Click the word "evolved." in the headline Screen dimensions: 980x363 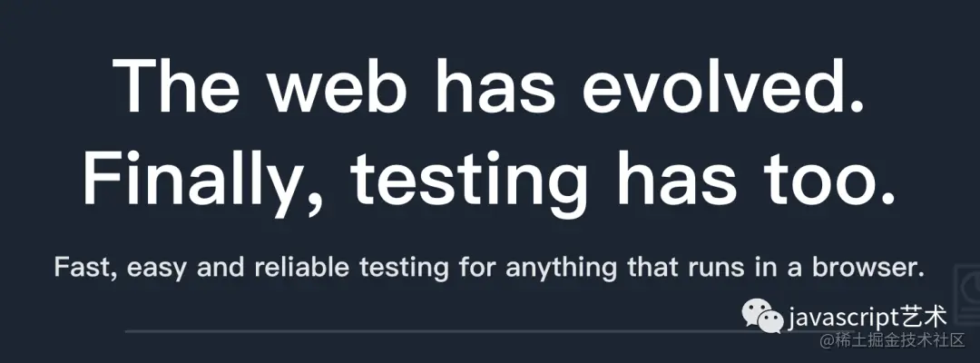(725, 85)
